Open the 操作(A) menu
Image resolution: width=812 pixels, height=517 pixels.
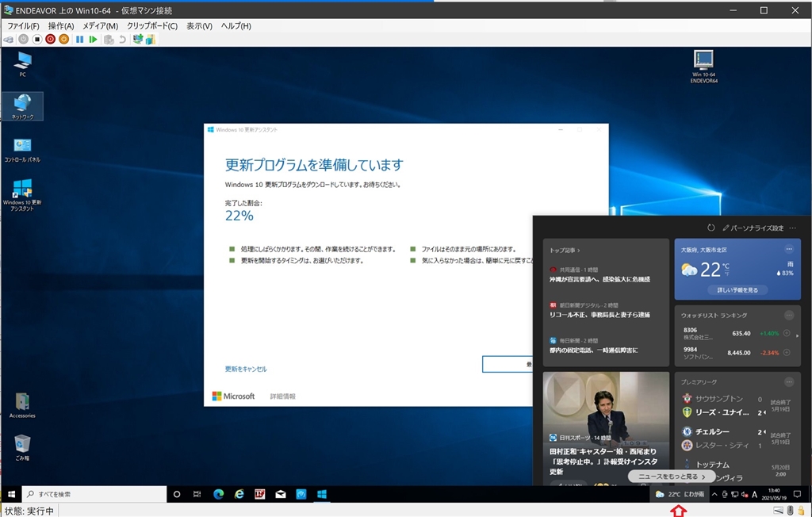(x=61, y=26)
